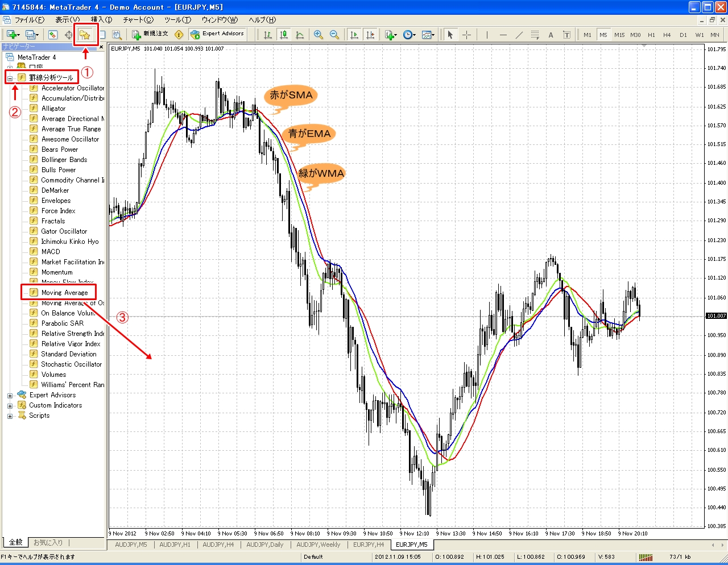
Task: Toggle the M15 timeframe button
Action: [x=619, y=35]
